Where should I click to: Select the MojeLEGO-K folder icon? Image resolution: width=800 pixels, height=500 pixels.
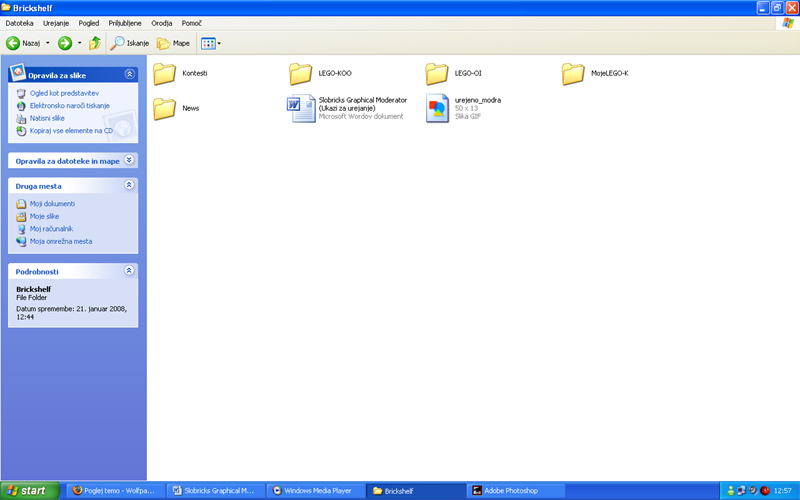point(573,74)
